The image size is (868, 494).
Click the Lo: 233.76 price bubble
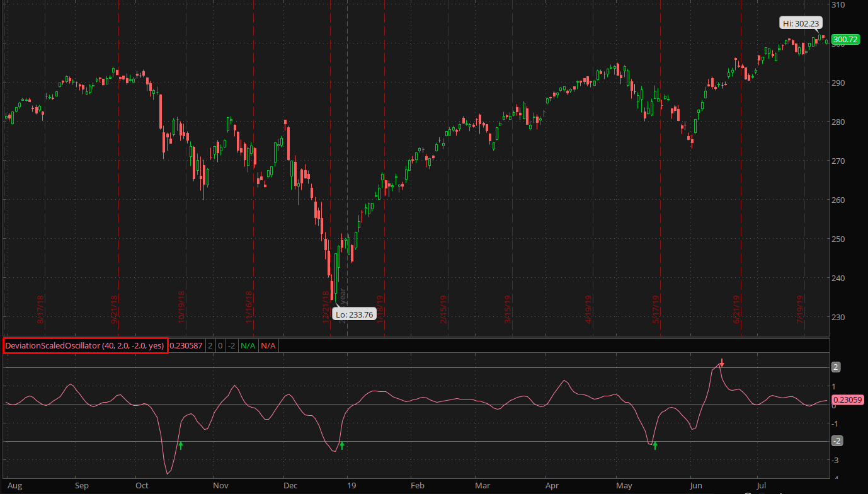[x=354, y=314]
